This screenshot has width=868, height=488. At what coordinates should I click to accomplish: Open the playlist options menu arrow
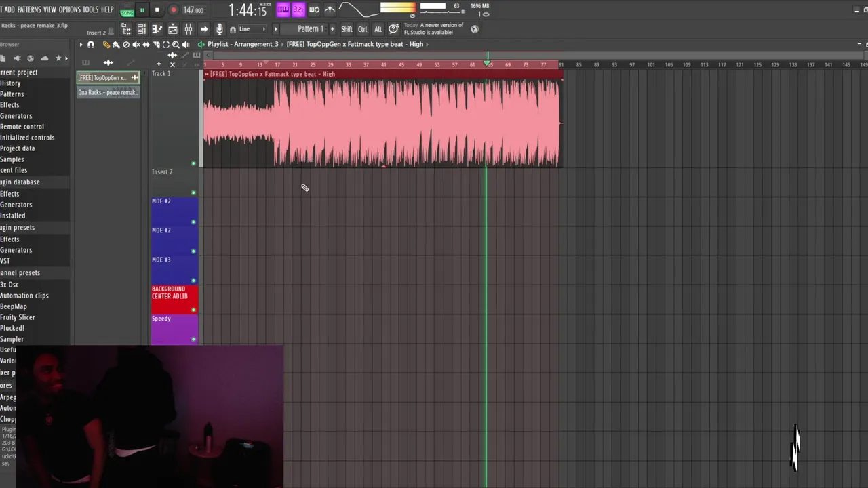(x=81, y=45)
